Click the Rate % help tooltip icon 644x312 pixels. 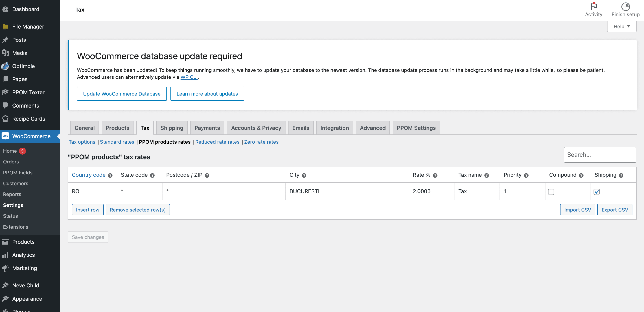click(x=435, y=175)
